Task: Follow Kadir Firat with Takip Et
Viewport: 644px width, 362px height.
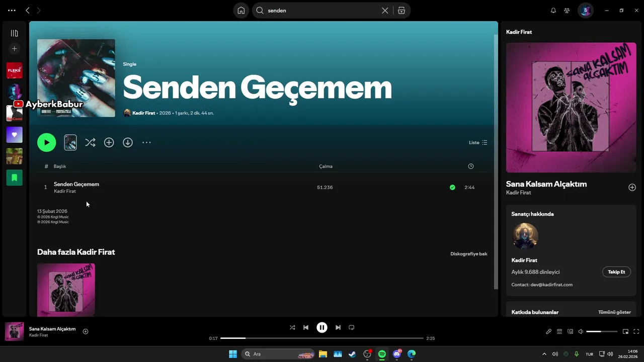Action: (x=616, y=272)
